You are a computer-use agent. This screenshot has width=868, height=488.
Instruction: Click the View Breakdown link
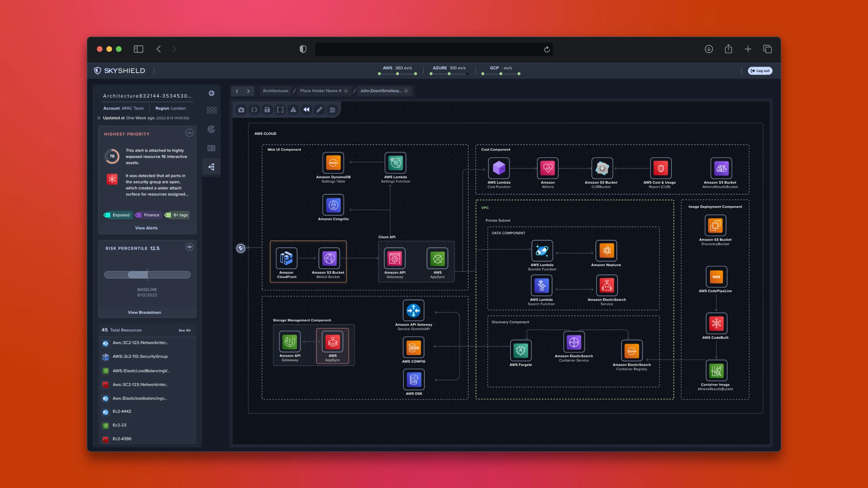click(144, 312)
